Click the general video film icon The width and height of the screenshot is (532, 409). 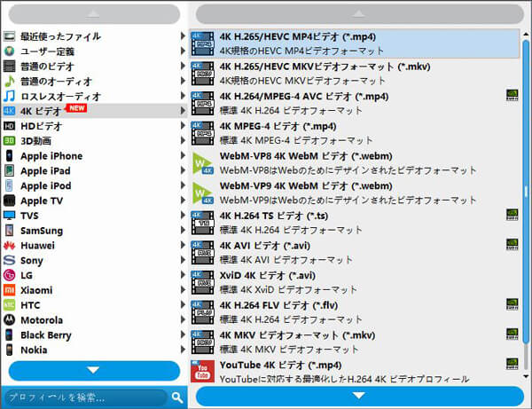point(9,67)
